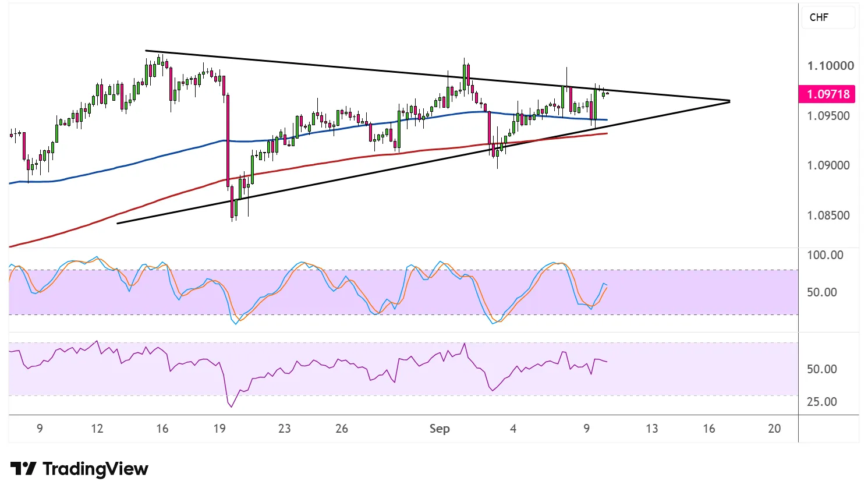
Task: Select date 19 on time axis
Action: [219, 429]
